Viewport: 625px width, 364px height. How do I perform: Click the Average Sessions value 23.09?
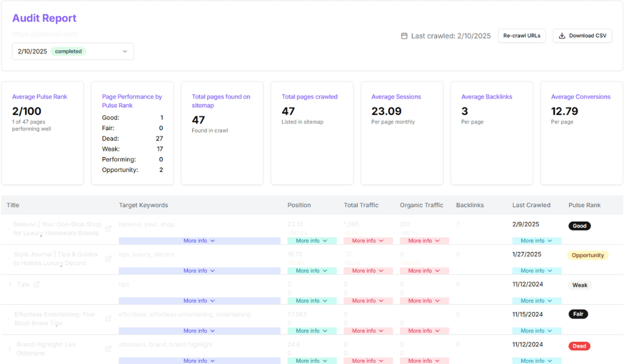coord(386,111)
